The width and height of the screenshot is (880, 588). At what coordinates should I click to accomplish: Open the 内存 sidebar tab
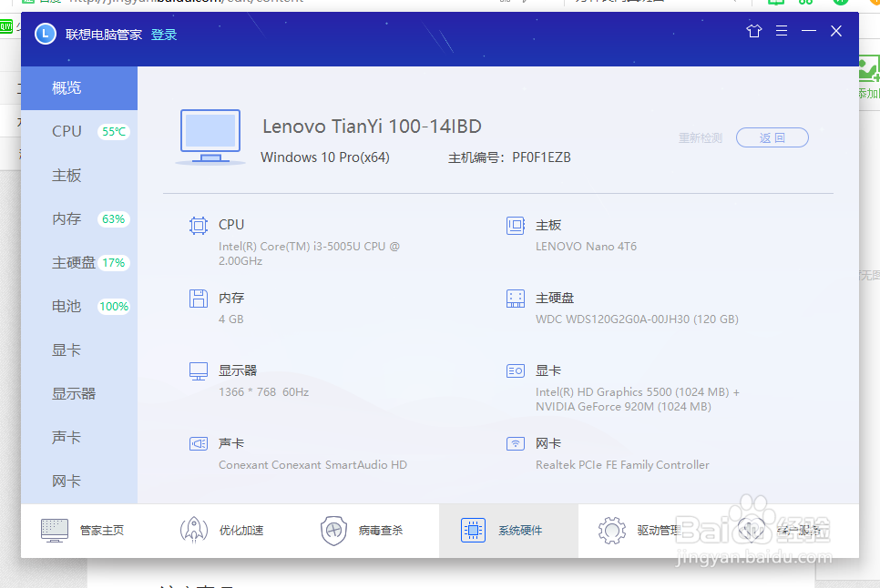click(79, 219)
